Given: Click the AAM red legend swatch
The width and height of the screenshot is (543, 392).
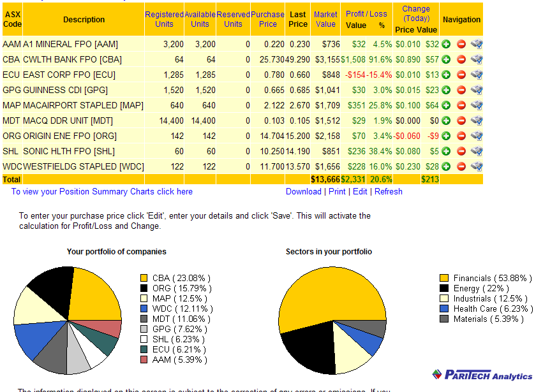Looking at the screenshot, I should [x=144, y=360].
